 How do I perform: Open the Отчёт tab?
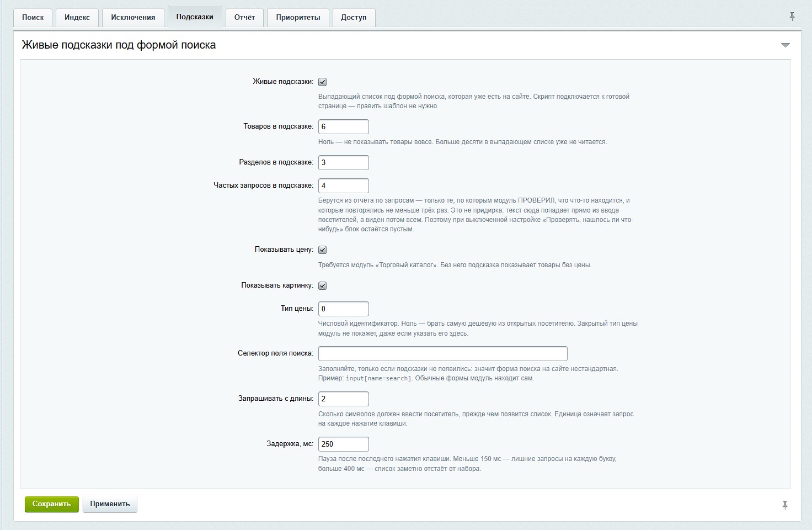point(244,18)
